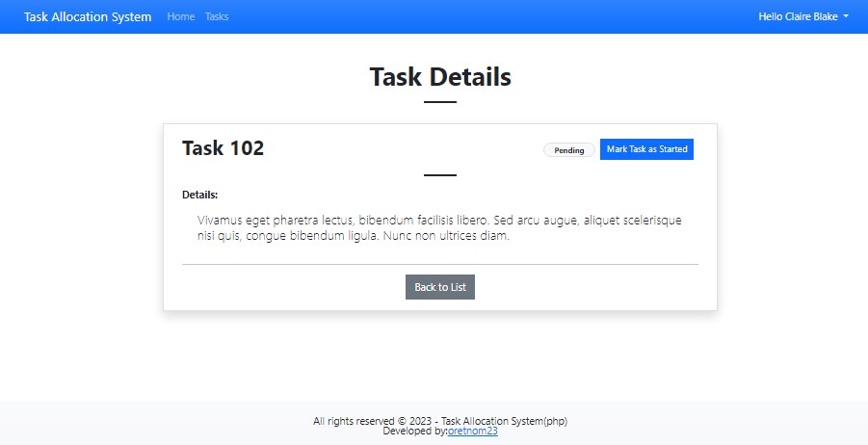Open the oretnom23 developer link
The image size is (868, 445).
pyautogui.click(x=473, y=432)
